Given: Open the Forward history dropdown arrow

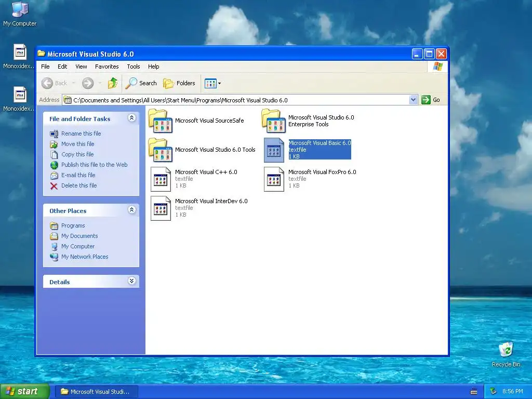Looking at the screenshot, I should [100, 83].
